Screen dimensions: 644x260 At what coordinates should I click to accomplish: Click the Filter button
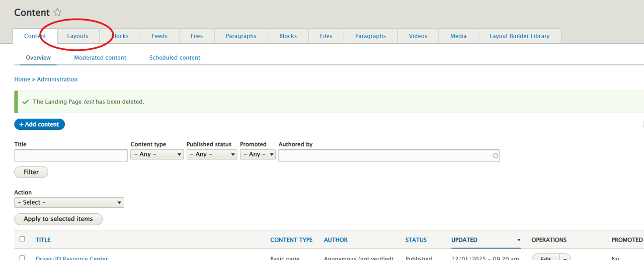pyautogui.click(x=31, y=172)
